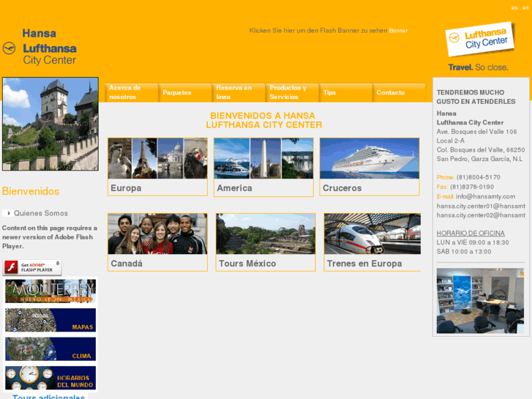
Task: Click the Banner link in header
Action: [x=398, y=31]
